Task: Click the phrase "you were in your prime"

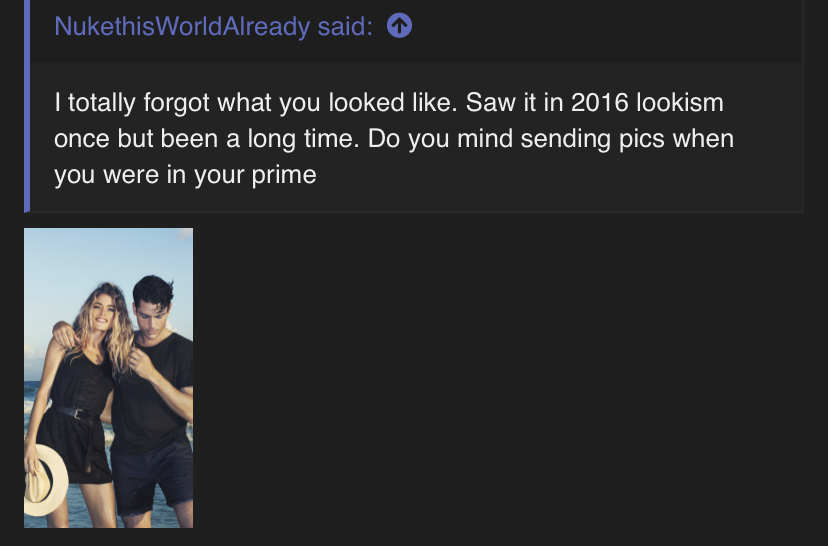Action: coord(185,175)
